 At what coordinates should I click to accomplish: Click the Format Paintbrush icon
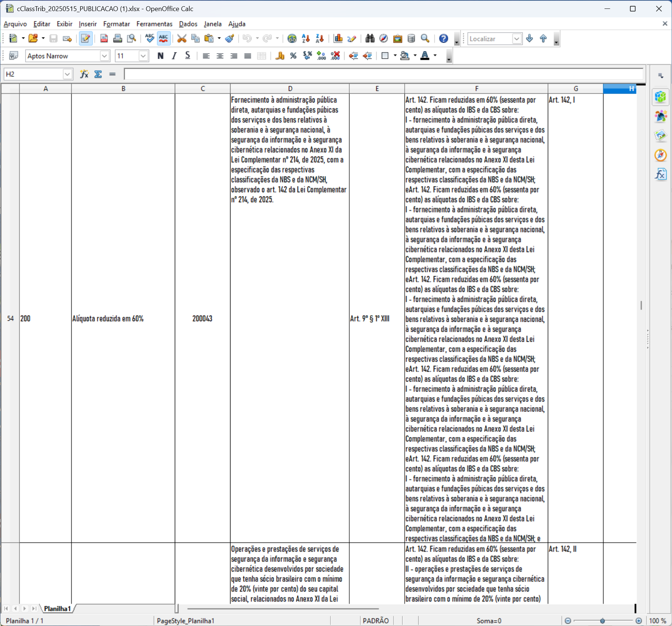[x=230, y=39]
